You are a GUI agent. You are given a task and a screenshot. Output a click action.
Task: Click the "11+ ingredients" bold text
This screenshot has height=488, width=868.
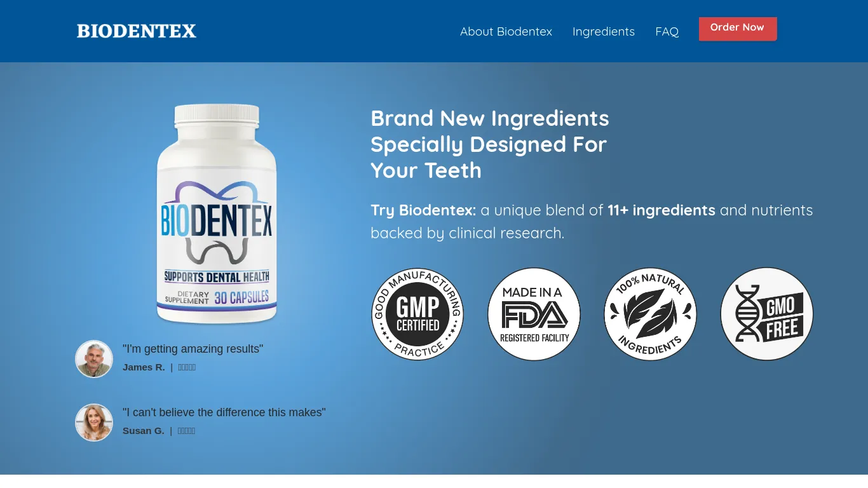point(661,210)
